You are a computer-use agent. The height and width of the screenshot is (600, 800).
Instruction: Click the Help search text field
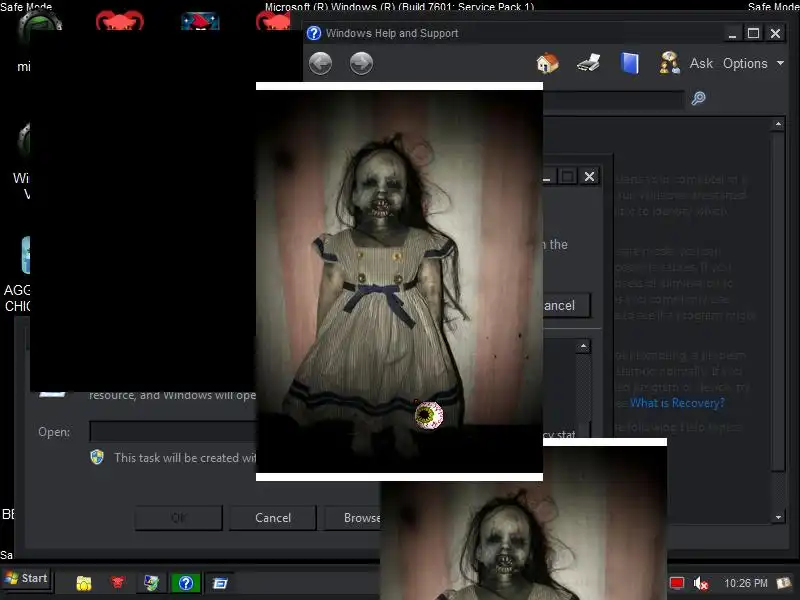click(x=613, y=98)
